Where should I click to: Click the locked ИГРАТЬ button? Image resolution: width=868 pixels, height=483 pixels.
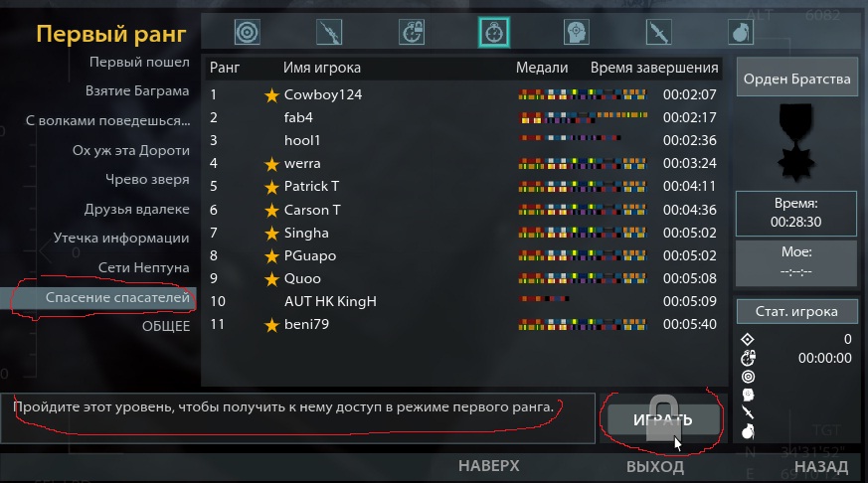pyautogui.click(x=663, y=420)
